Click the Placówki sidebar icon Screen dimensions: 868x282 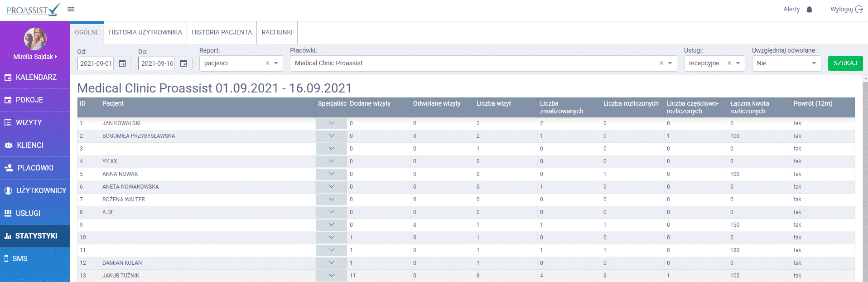coord(9,168)
